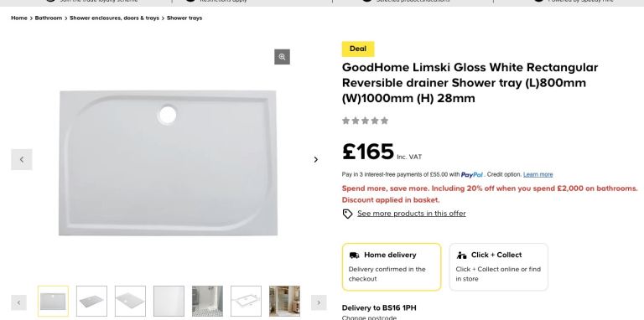Select the Home delivery option

[x=392, y=267]
